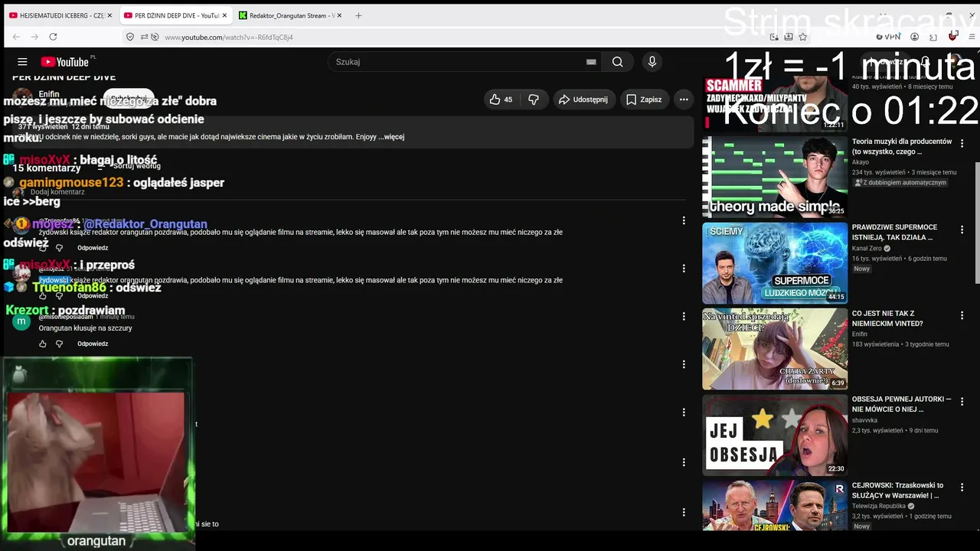
Task: Open 'CEJROWSKI: Trzaskowski to SŁUŻĄCY' video title
Action: click(x=897, y=491)
